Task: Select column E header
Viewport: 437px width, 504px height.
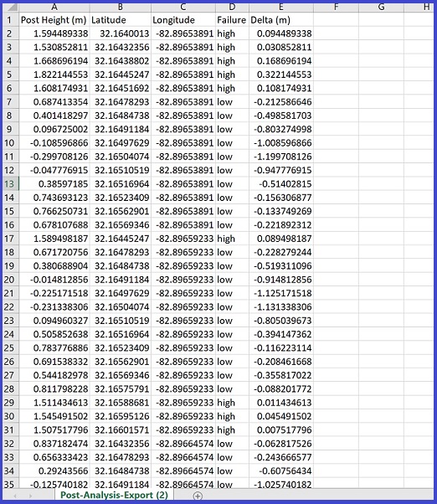Action: pyautogui.click(x=280, y=7)
